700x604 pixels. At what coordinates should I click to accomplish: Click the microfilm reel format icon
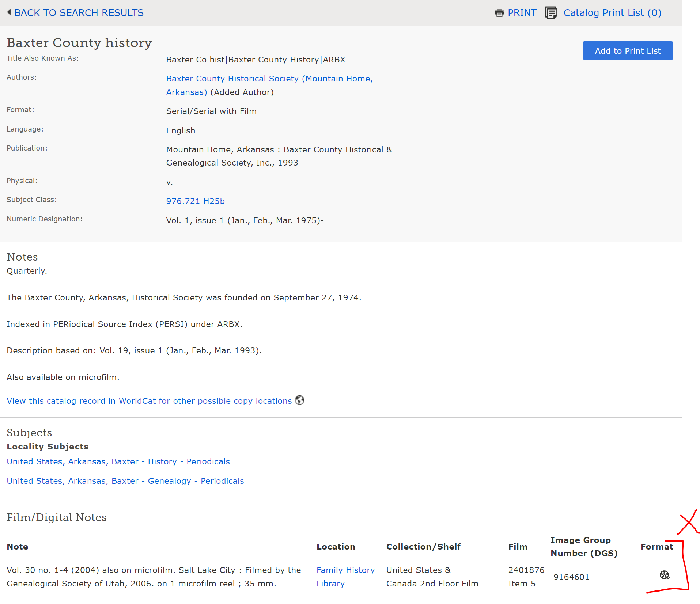665,575
